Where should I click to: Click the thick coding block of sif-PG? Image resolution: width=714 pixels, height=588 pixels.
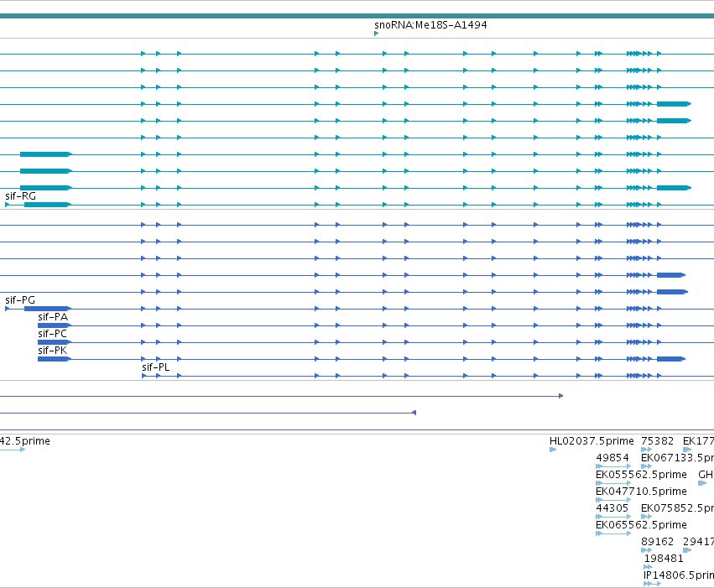(47, 309)
